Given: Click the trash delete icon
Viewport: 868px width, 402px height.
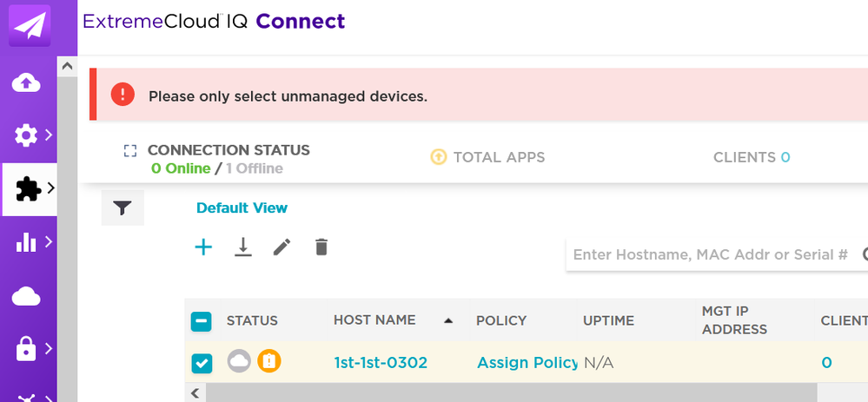Looking at the screenshot, I should pos(321,247).
